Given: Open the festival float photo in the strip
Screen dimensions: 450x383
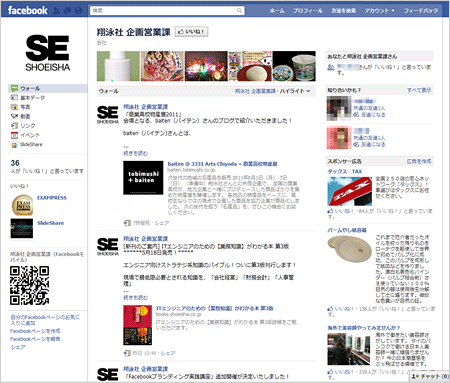Looking at the screenshot, I should [x=162, y=66].
